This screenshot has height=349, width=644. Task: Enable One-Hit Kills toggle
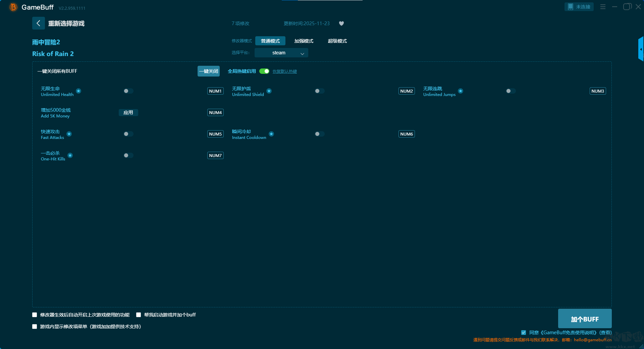(128, 155)
